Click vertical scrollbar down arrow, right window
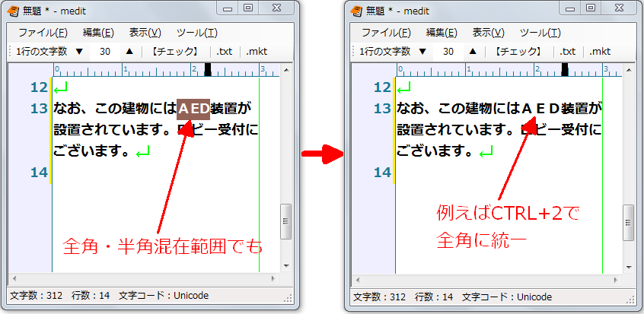The height and width of the screenshot is (314, 644). tap(630, 267)
